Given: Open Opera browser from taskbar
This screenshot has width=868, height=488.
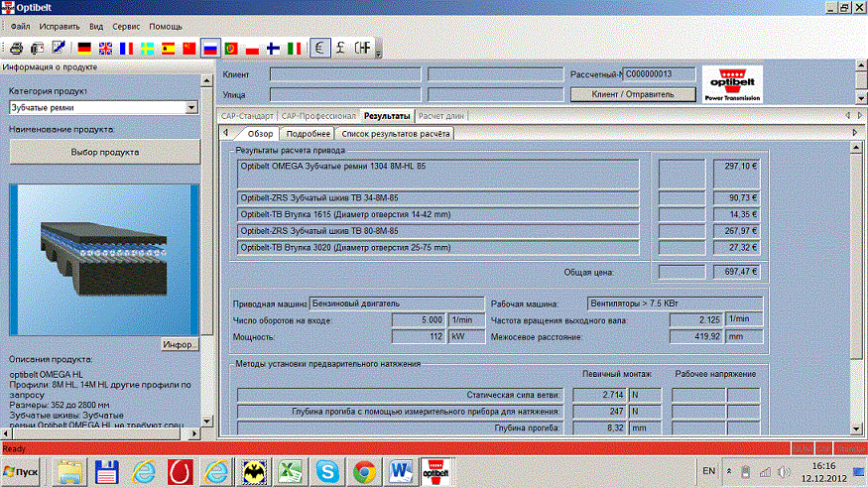Looking at the screenshot, I should point(180,472).
